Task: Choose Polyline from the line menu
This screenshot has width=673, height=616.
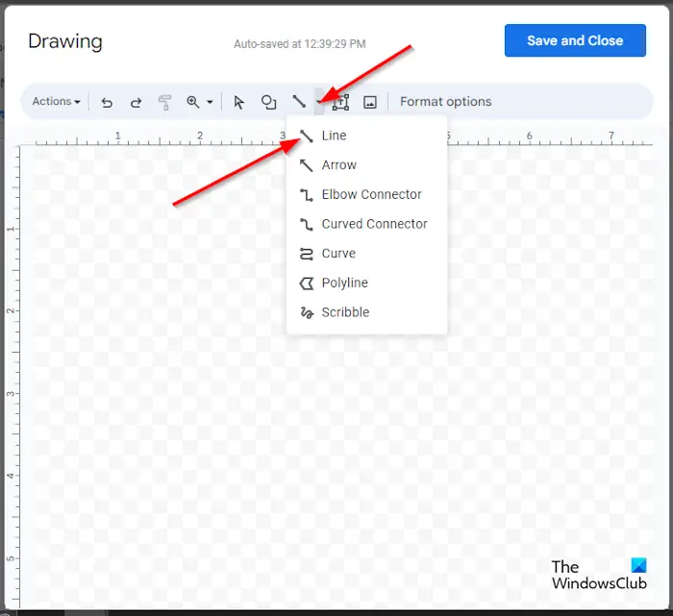Action: coord(366,283)
